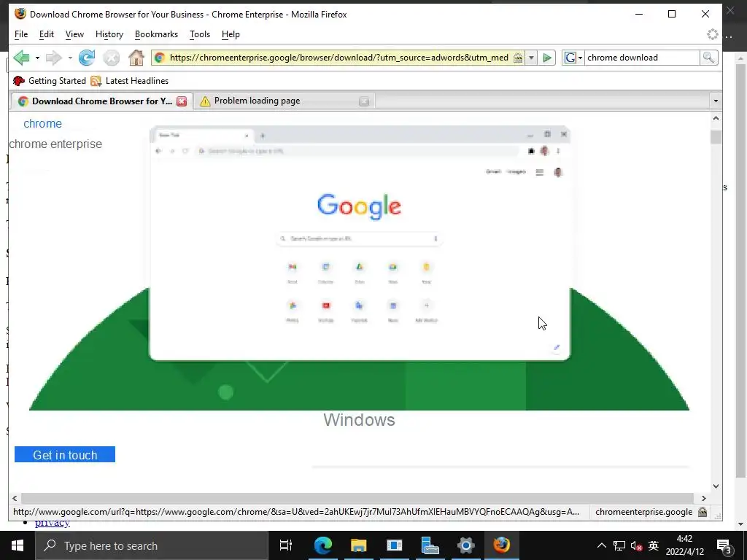Open the Tools menu

200,34
